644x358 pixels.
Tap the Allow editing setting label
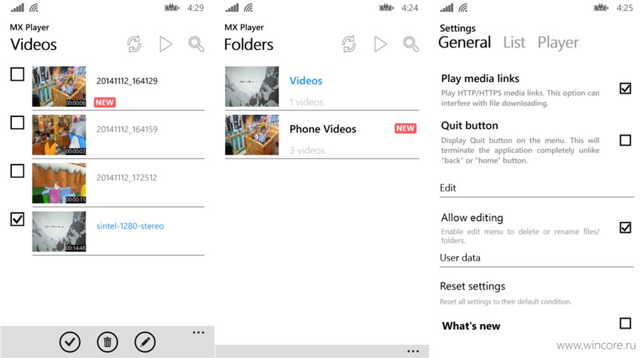click(472, 218)
